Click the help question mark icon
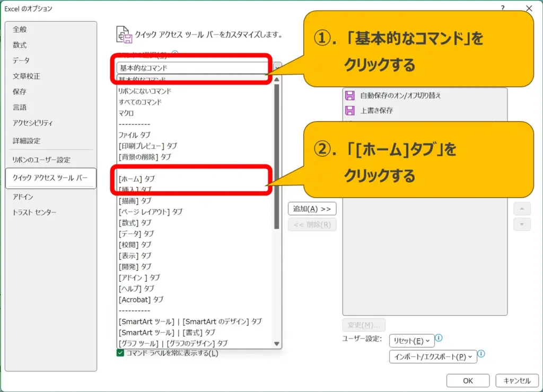The height and width of the screenshot is (392, 543). click(x=502, y=8)
